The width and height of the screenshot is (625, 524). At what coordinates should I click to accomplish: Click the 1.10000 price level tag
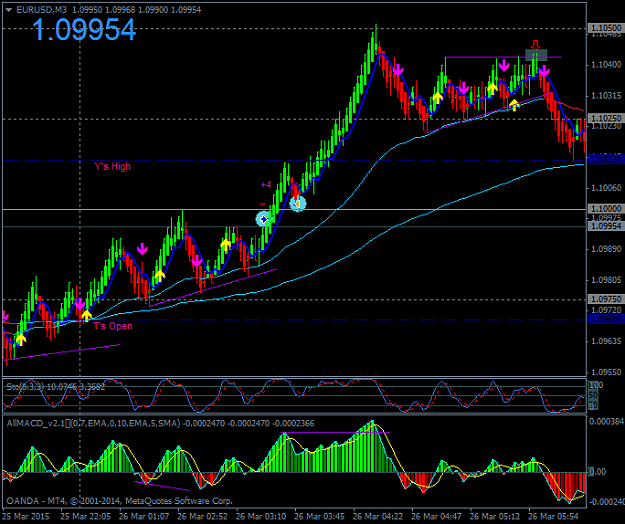pyautogui.click(x=605, y=209)
